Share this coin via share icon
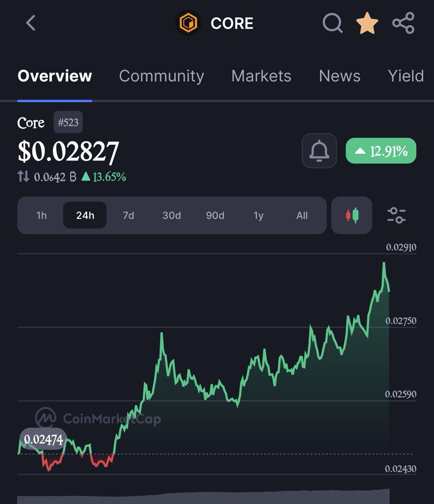Viewport: 434px width, 504px height. pyautogui.click(x=403, y=23)
